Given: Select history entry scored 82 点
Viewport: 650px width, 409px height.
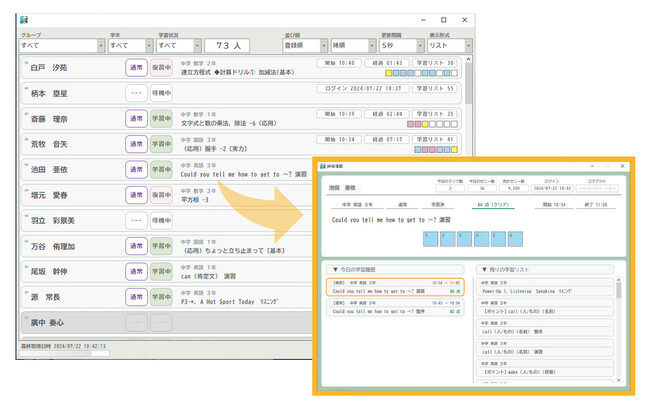Looking at the screenshot, I should click(x=395, y=307).
